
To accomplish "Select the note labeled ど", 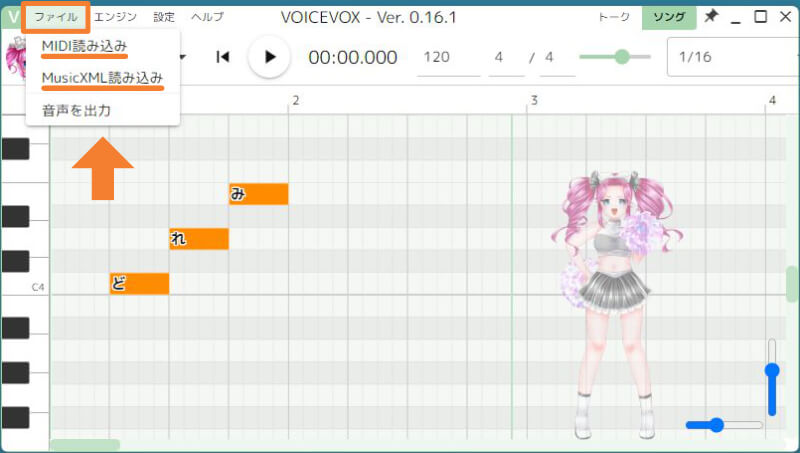I will pos(139,284).
